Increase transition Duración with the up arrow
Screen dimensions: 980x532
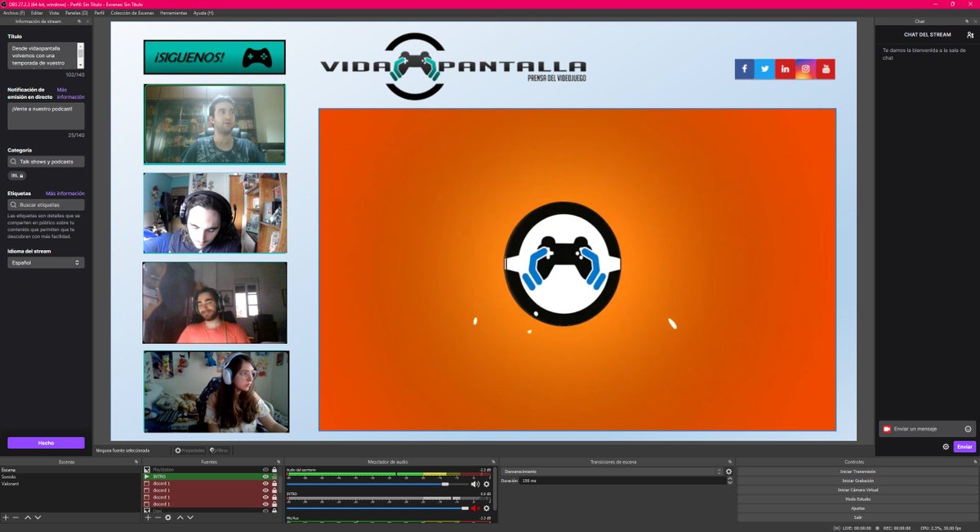pos(729,480)
